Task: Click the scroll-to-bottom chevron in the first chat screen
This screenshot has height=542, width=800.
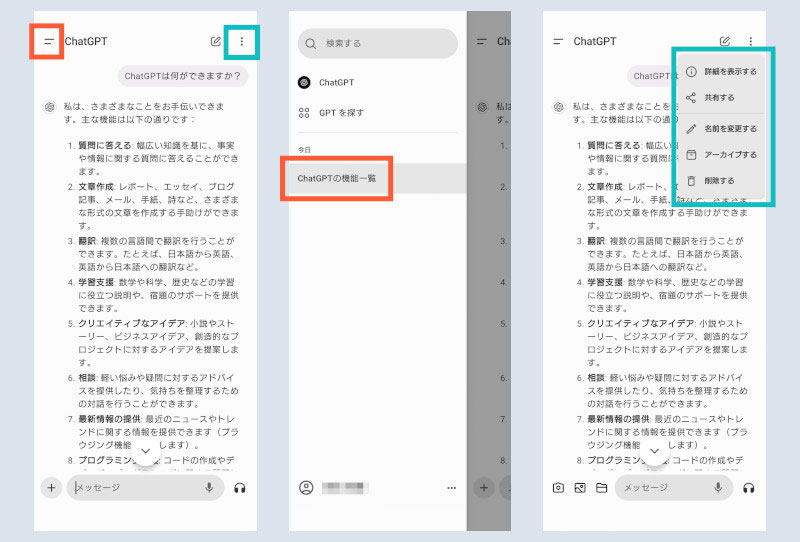Action: click(145, 451)
